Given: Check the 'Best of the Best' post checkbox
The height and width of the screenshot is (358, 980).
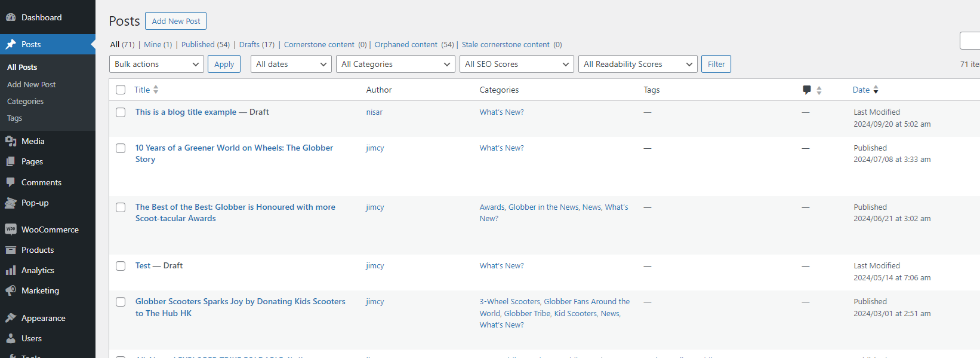Looking at the screenshot, I should click(x=121, y=207).
